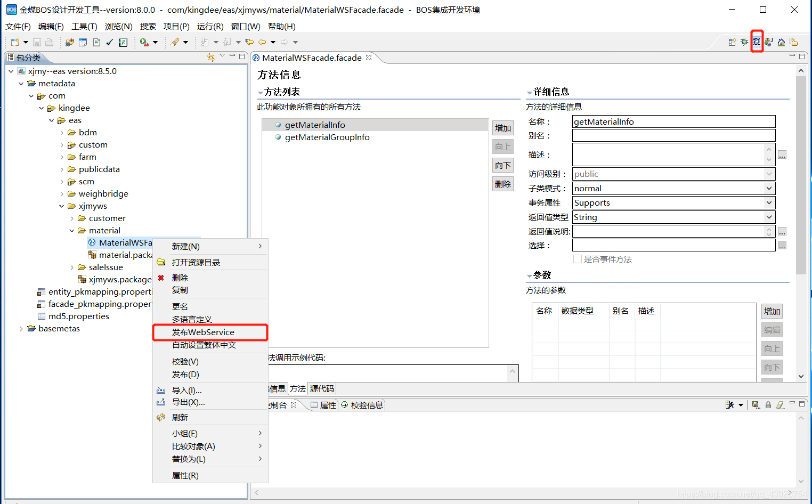Click the checkmark validate toolbar icon
The width and height of the screenshot is (812, 504).
tap(109, 42)
